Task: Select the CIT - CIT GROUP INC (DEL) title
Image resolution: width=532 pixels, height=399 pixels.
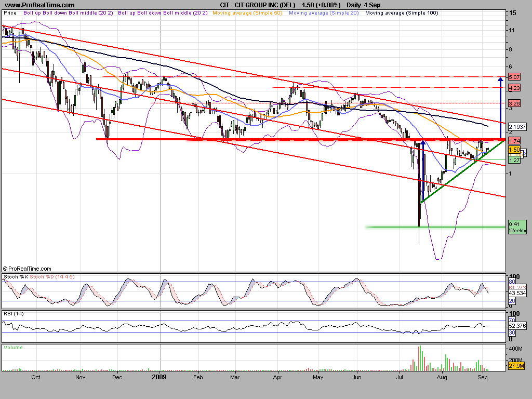Action: 258,5
